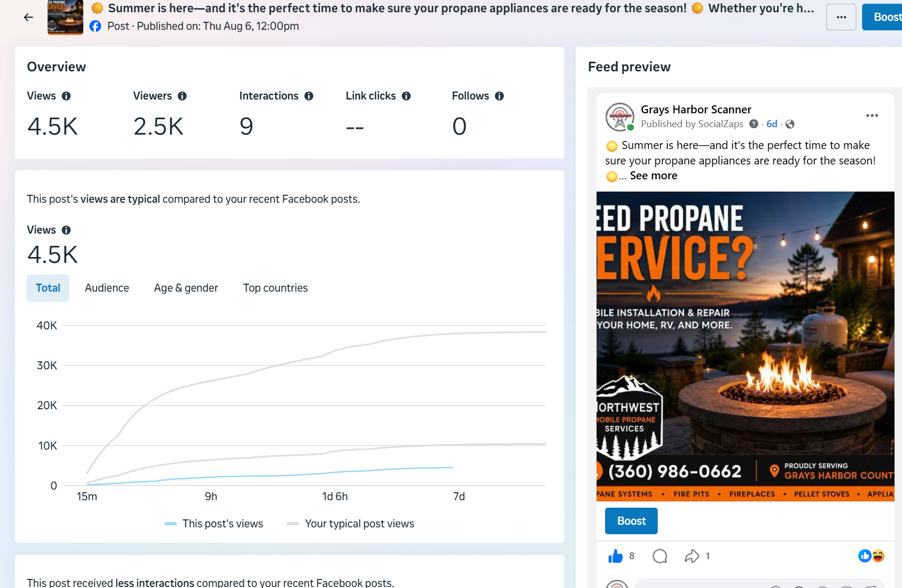Open the Top countries tab
Screen dimensions: 902x588
pyautogui.click(x=275, y=288)
